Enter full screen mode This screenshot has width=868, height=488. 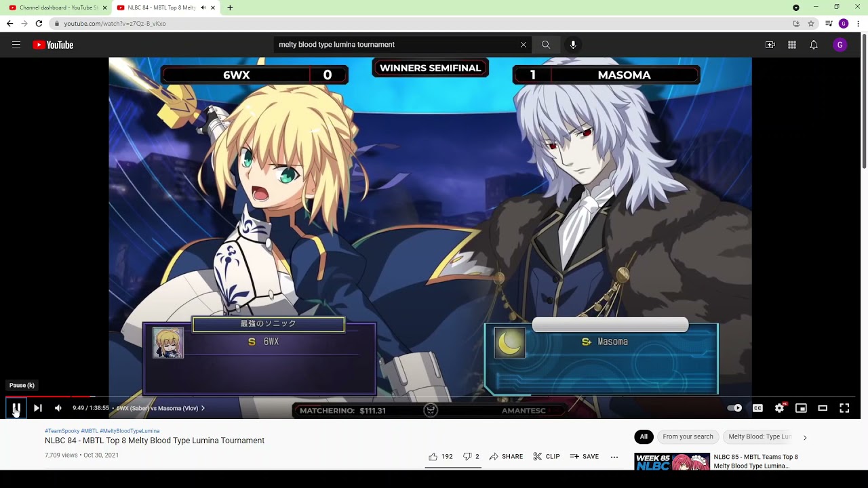tap(844, 408)
